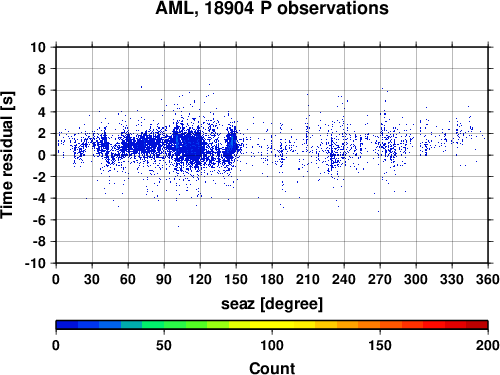Click the x-axis tick label 180
This screenshot has height=375, width=500.
pyautogui.click(x=272, y=279)
